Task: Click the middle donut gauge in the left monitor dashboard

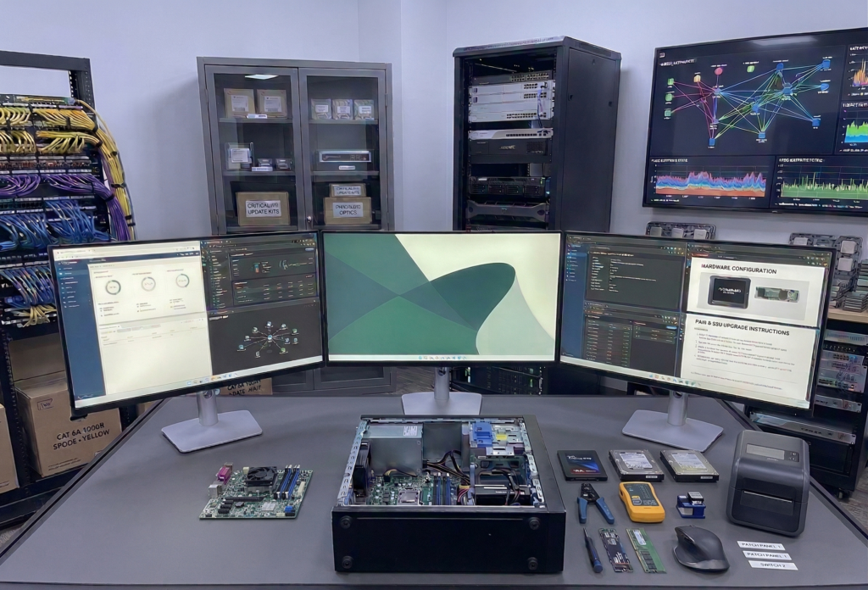Action: 148,284
